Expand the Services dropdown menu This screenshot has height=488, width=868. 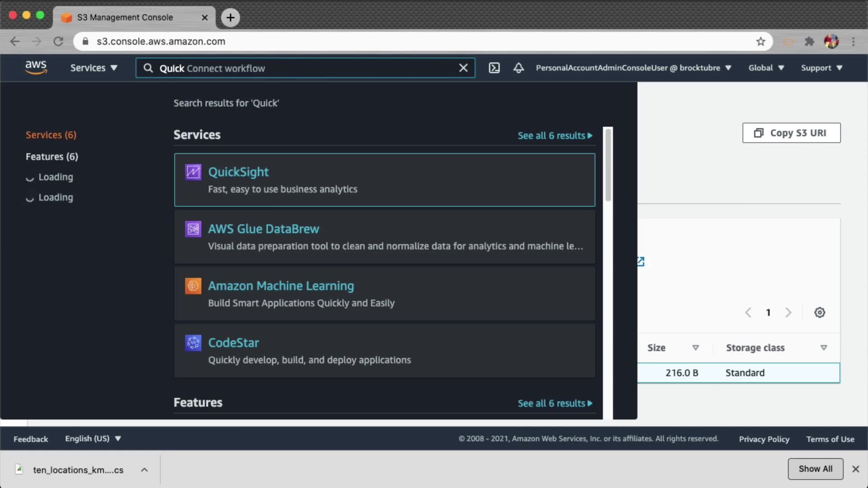click(x=94, y=68)
